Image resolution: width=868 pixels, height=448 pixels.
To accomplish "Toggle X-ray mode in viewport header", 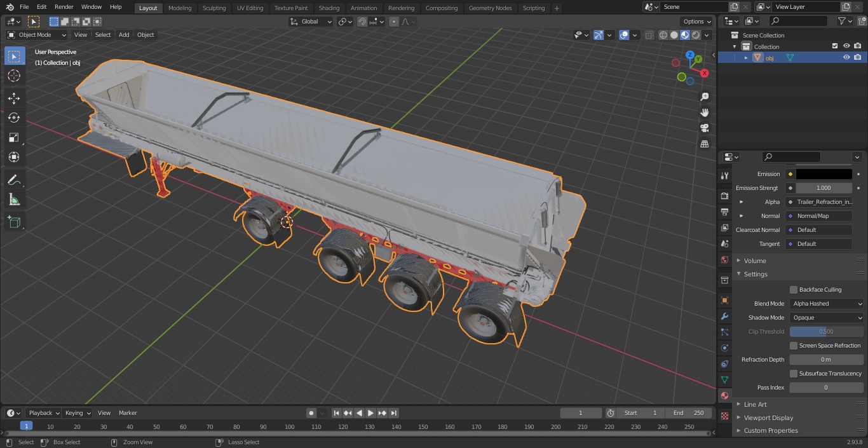I will tap(649, 35).
